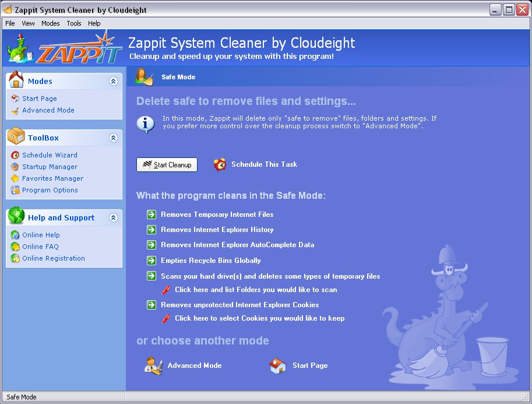Click the alarm clock Schedule This Task icon
Screen dimensions: 532x404
pyautogui.click(x=220, y=164)
